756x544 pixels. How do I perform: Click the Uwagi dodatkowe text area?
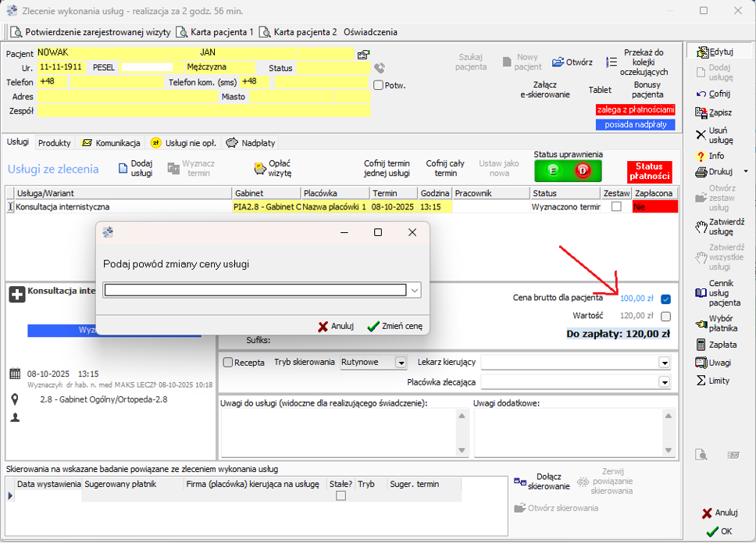(569, 432)
